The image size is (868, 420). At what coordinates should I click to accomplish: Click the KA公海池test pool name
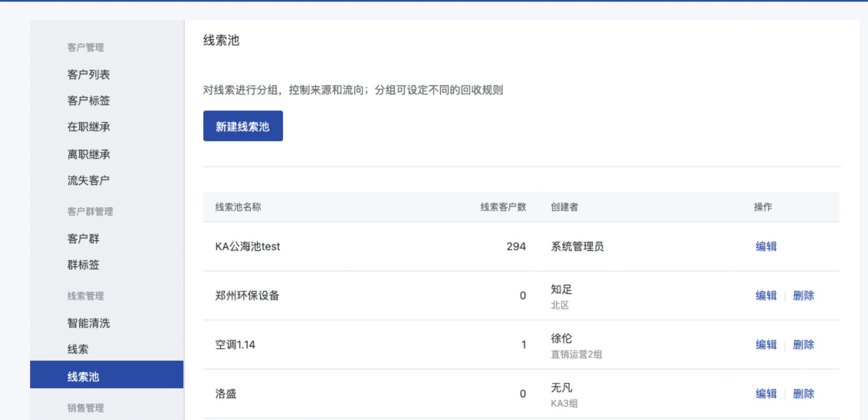248,246
